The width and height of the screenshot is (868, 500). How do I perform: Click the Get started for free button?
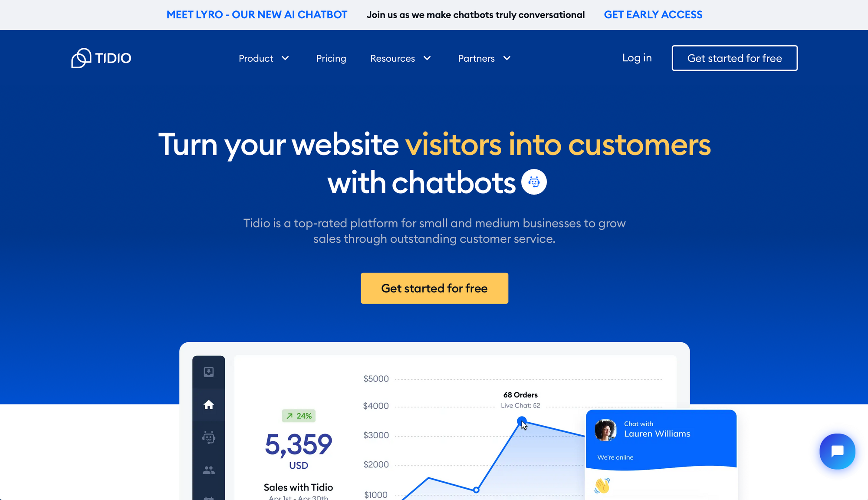tap(434, 288)
